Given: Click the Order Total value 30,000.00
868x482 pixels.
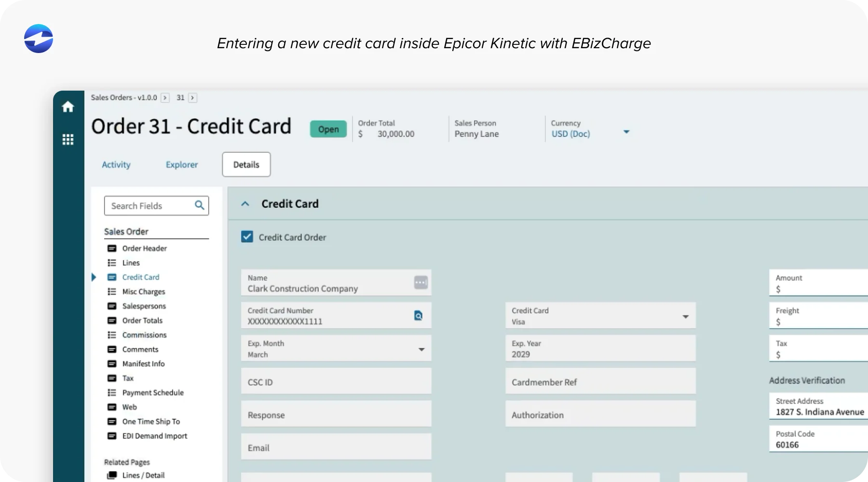Looking at the screenshot, I should 396,134.
